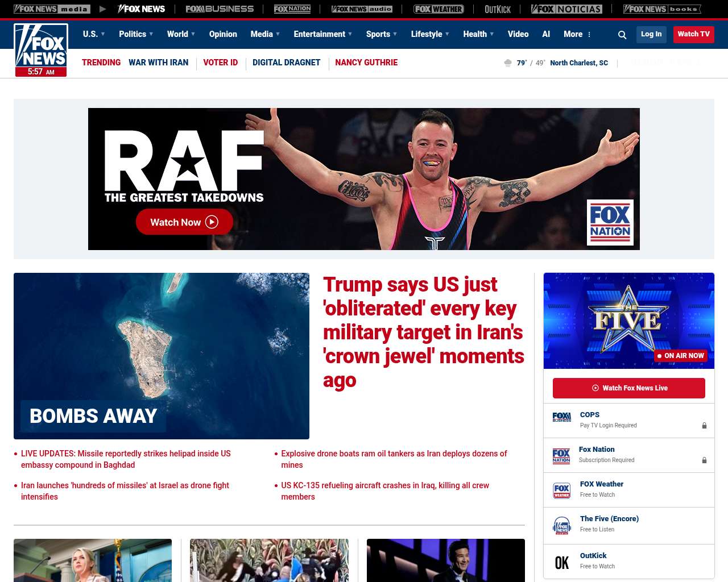Image resolution: width=728 pixels, height=582 pixels.
Task: Open the Trump 'obliterated' headline article
Action: (424, 332)
